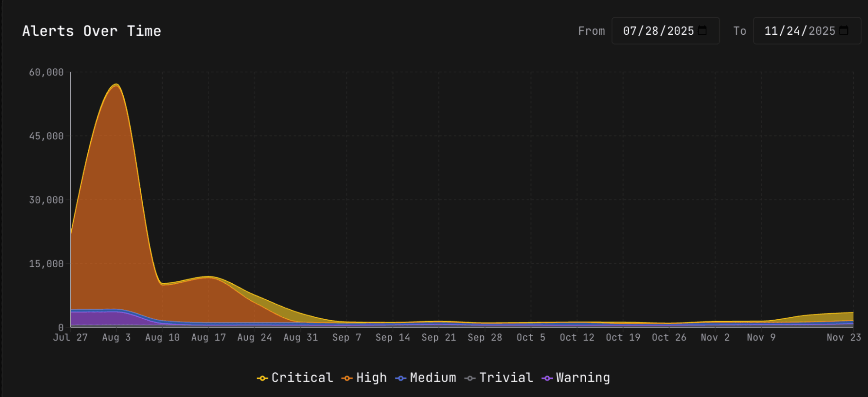868x397 pixels.
Task: Toggle the Medium series legend label
Action: pos(433,378)
